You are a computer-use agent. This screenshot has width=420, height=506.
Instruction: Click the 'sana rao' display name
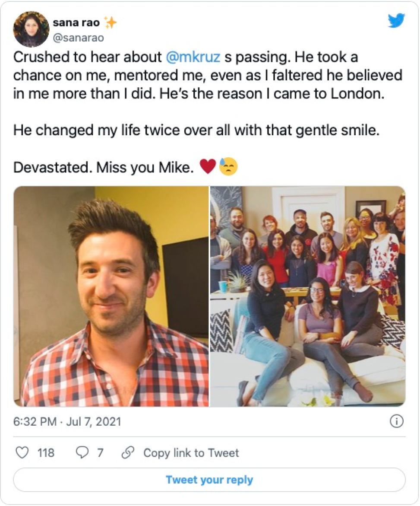tap(75, 22)
